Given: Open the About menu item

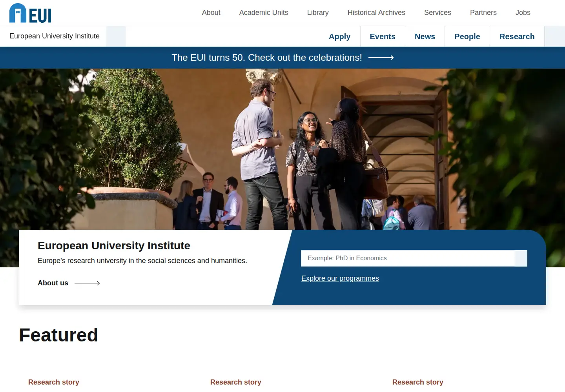Looking at the screenshot, I should click(211, 13).
